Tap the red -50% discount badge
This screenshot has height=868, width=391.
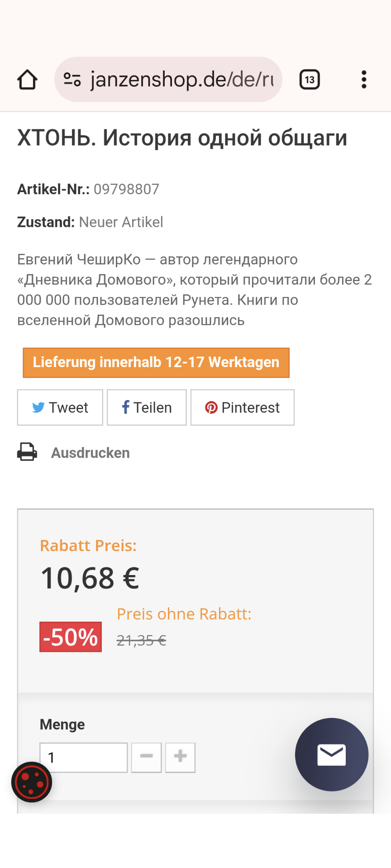click(x=71, y=637)
